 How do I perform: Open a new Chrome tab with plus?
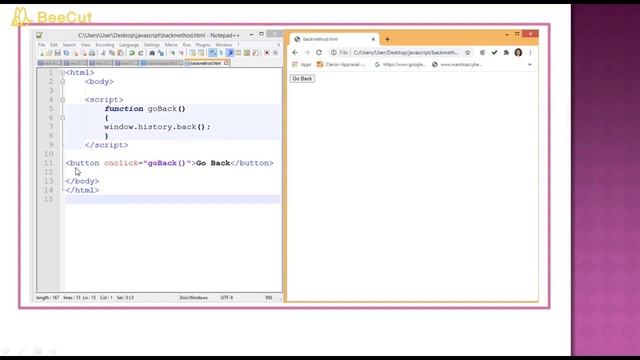(x=387, y=39)
